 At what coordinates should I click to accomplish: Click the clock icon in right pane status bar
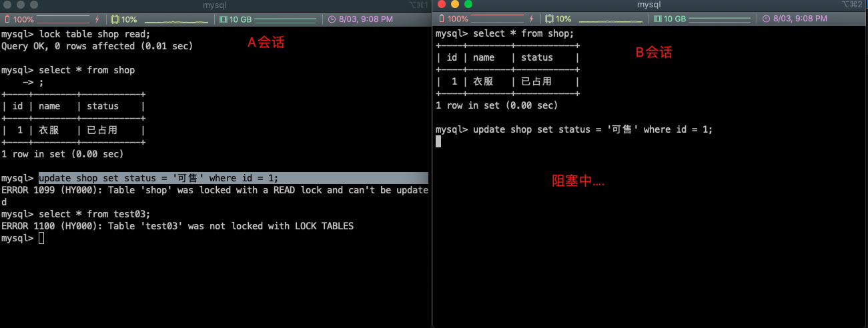767,19
